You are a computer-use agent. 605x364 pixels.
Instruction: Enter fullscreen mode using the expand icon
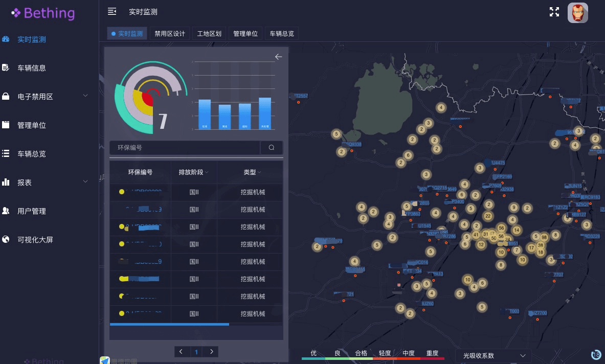[x=554, y=12]
